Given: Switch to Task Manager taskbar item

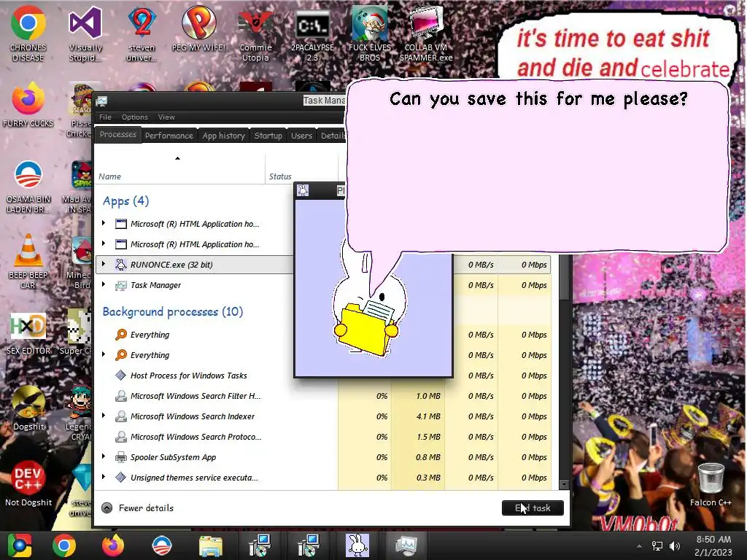Looking at the screenshot, I should [x=406, y=545].
